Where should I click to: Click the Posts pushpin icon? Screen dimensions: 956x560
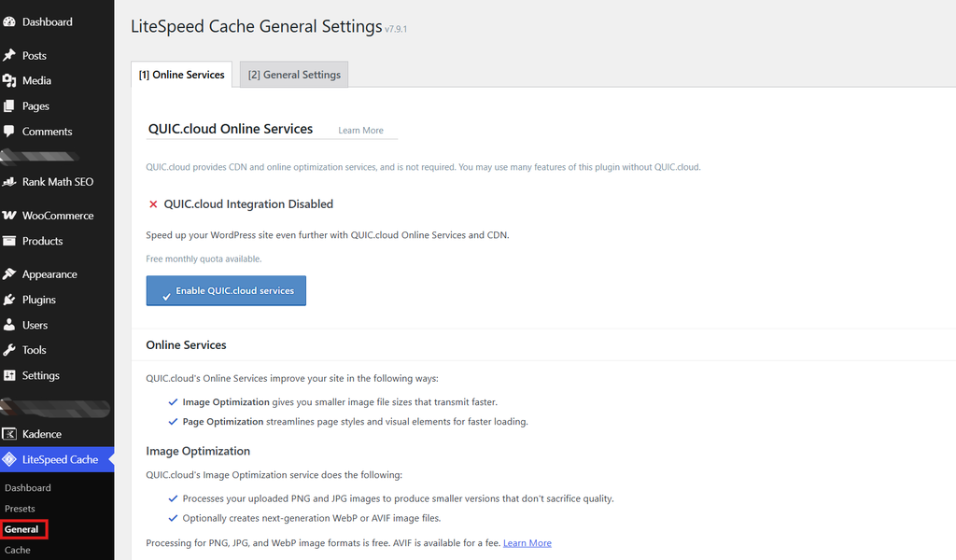coord(8,55)
